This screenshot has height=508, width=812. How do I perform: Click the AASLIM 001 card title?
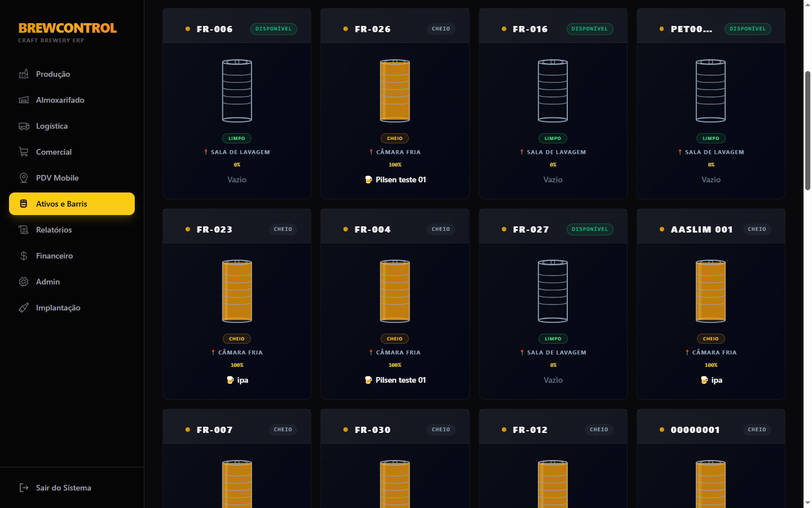pos(701,229)
